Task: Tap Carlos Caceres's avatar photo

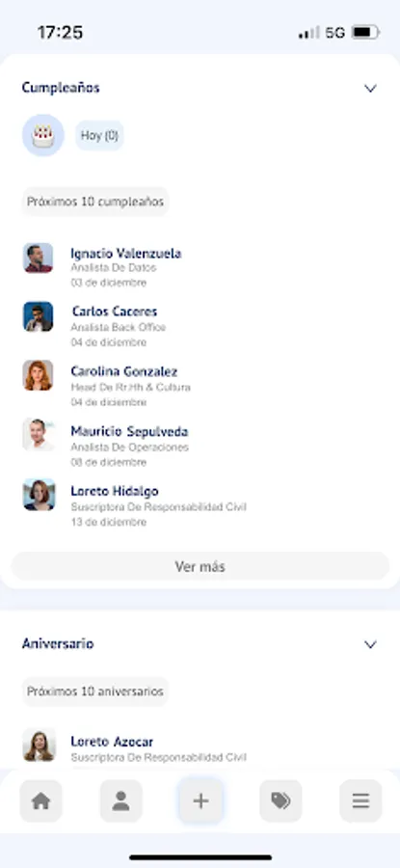Action: [39, 316]
